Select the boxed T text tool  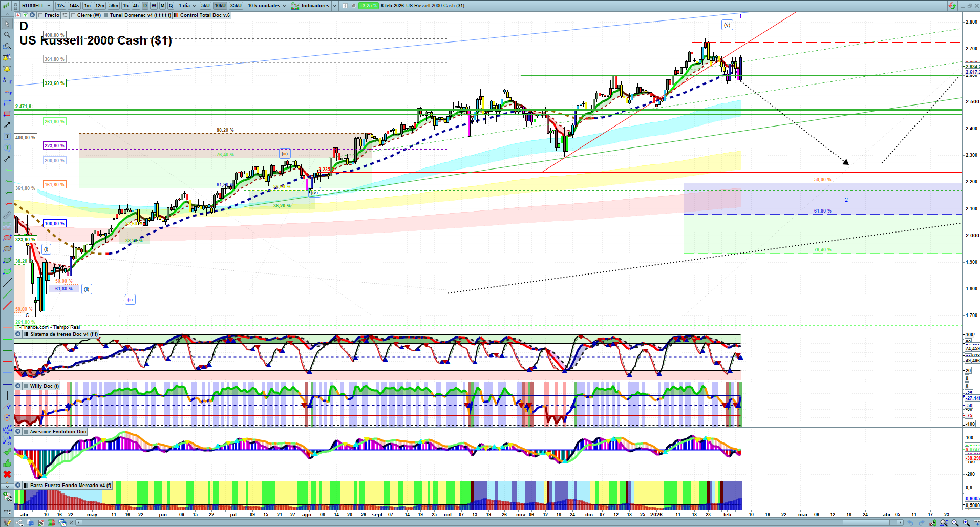tap(7, 136)
